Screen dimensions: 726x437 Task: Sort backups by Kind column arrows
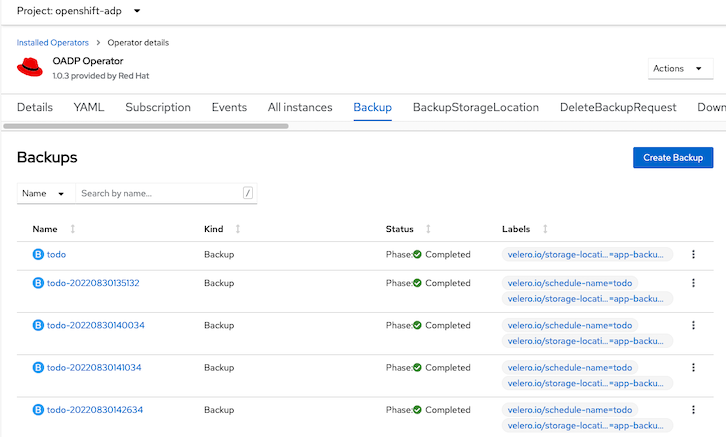coord(238,229)
